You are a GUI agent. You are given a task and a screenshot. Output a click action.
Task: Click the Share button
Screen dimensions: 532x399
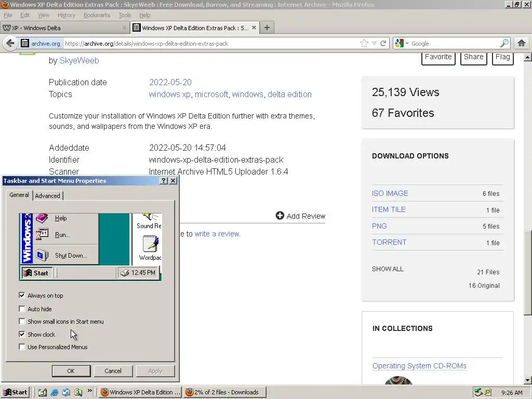coord(473,57)
